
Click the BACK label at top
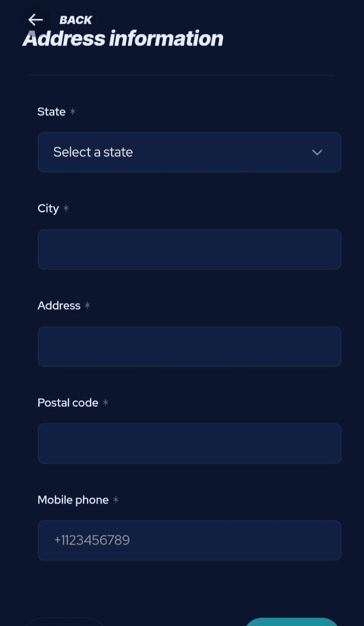(x=76, y=20)
